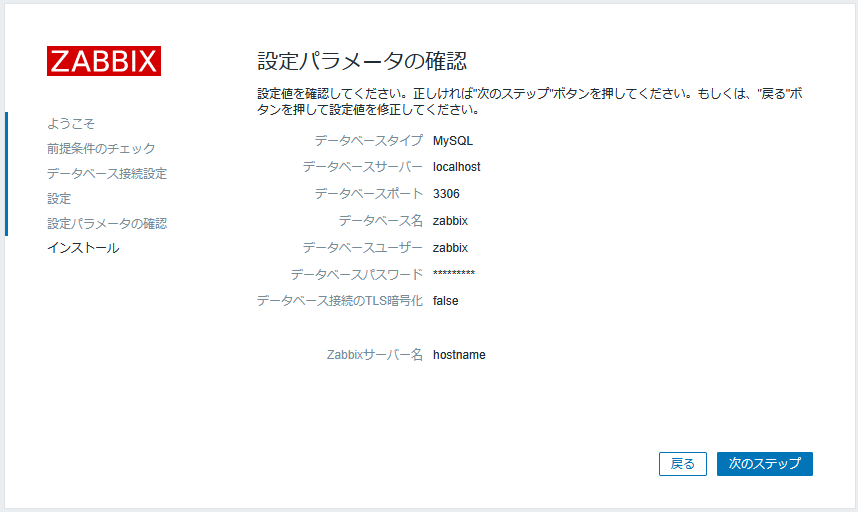Click the 戻る button

(x=682, y=464)
